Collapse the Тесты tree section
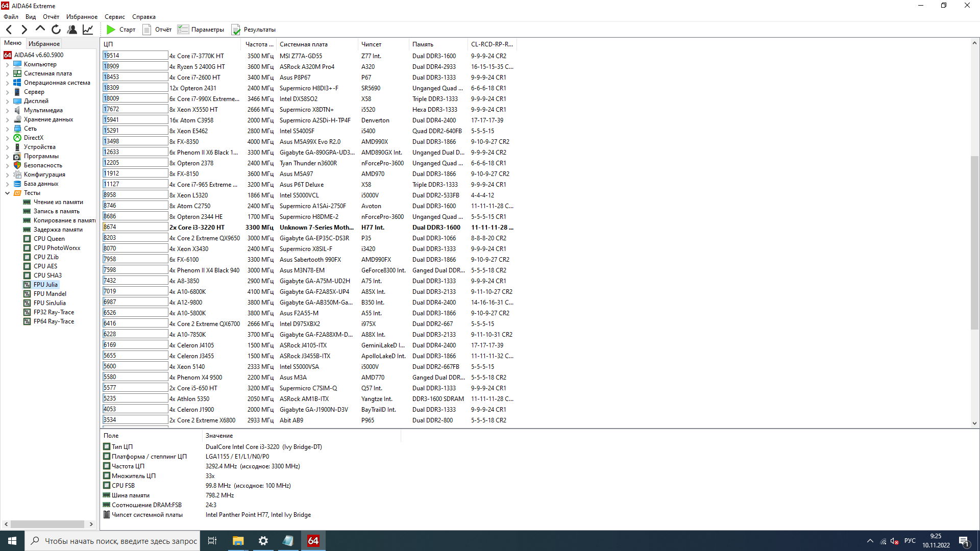Image resolution: width=980 pixels, height=551 pixels. point(7,193)
